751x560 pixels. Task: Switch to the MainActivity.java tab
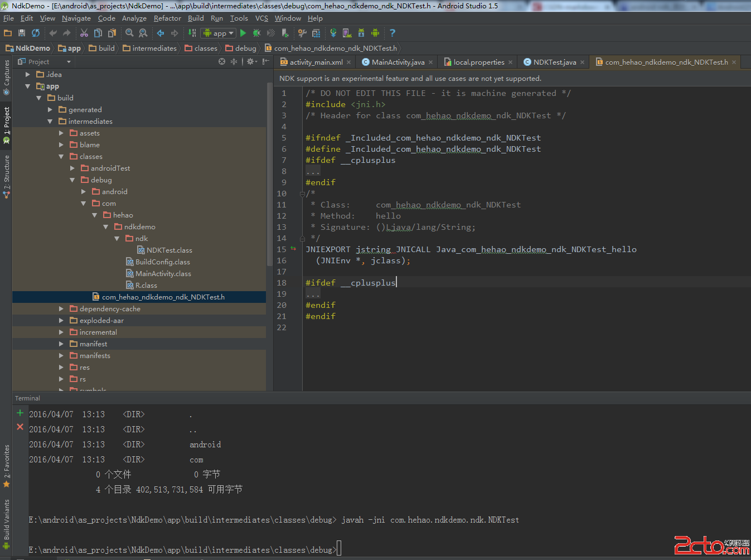398,62
